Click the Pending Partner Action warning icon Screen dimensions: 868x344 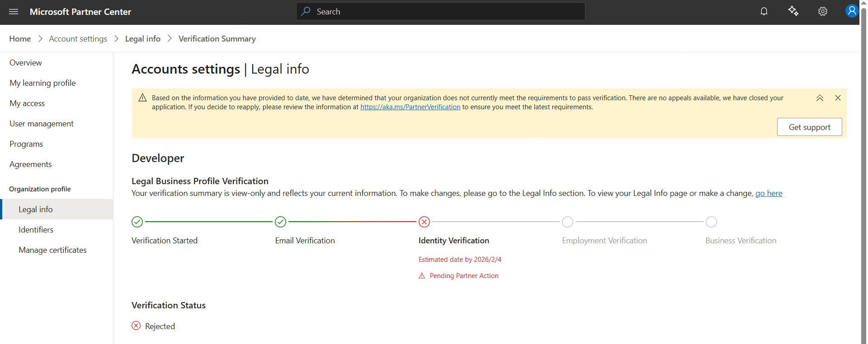422,276
